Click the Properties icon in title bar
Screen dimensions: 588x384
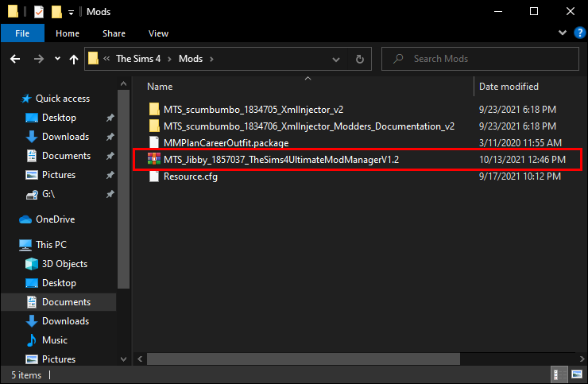[39, 12]
